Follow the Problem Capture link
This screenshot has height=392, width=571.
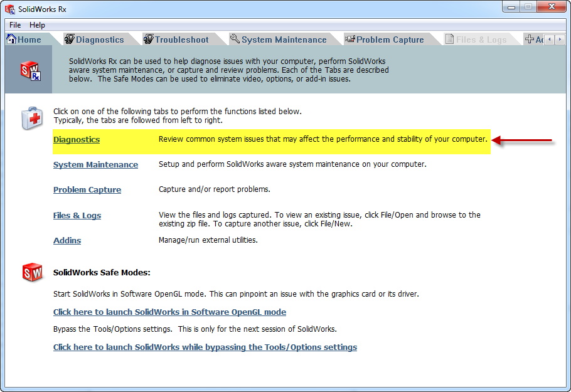[x=87, y=190]
